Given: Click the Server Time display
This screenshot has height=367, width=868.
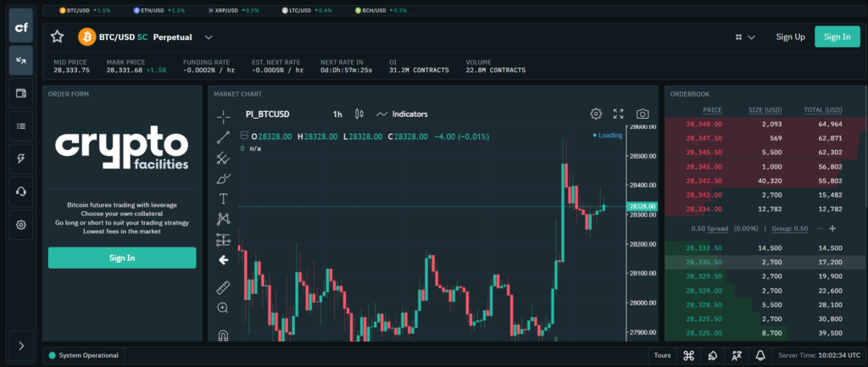Looking at the screenshot, I should tap(820, 355).
